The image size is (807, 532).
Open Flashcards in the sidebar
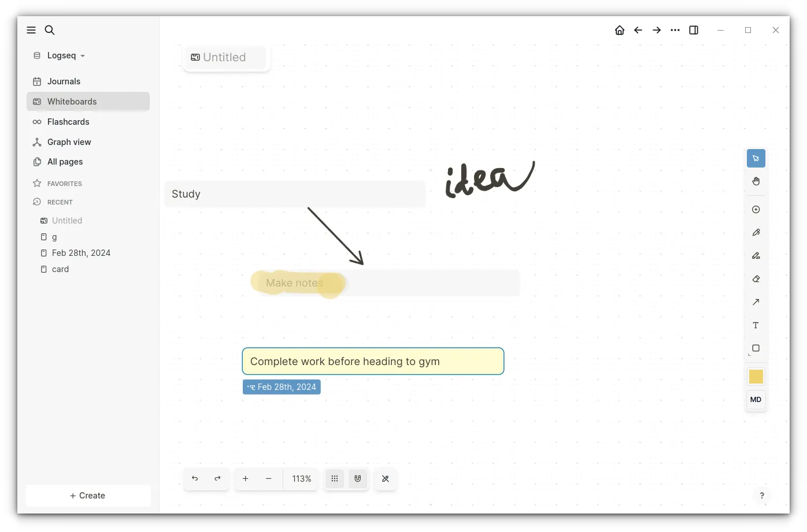(88, 122)
